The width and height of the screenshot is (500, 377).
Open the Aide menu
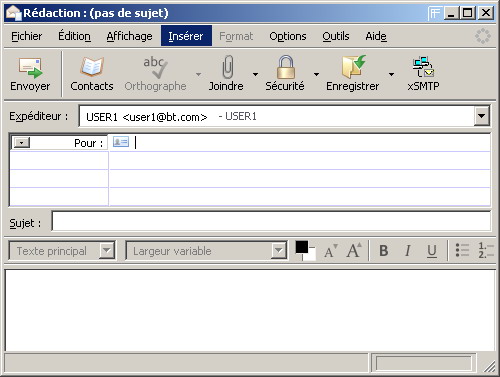point(376,36)
